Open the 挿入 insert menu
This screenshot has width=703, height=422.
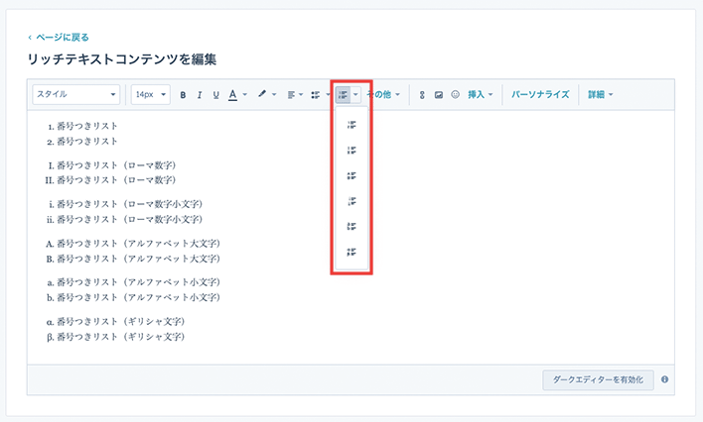click(480, 95)
